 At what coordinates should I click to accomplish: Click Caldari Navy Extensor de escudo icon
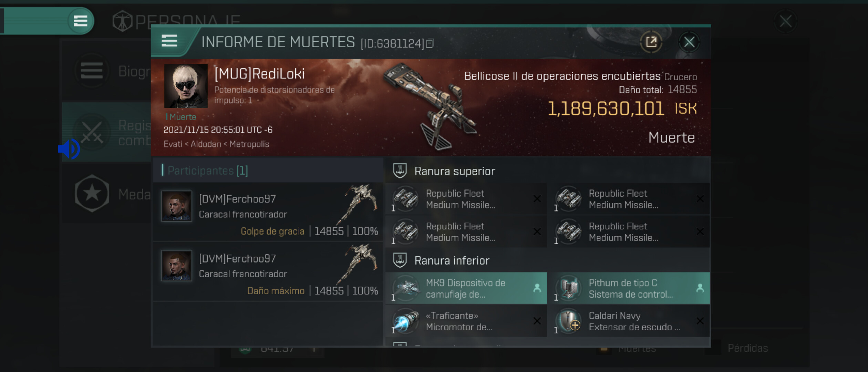pos(569,321)
